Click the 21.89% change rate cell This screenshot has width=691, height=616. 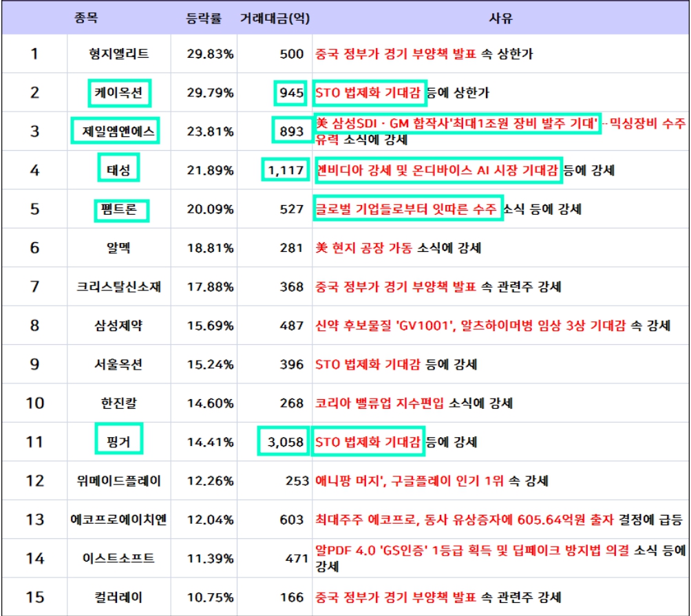(x=210, y=170)
